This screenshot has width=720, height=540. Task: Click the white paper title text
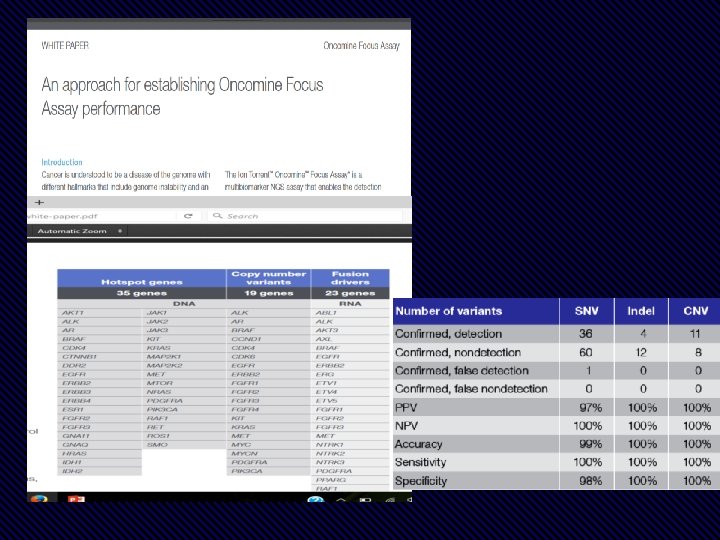(x=182, y=96)
